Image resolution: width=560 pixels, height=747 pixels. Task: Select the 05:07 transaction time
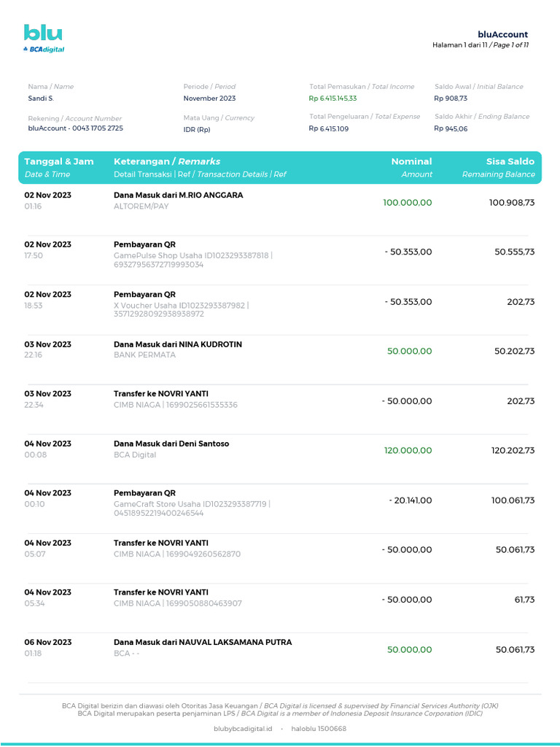[34, 554]
